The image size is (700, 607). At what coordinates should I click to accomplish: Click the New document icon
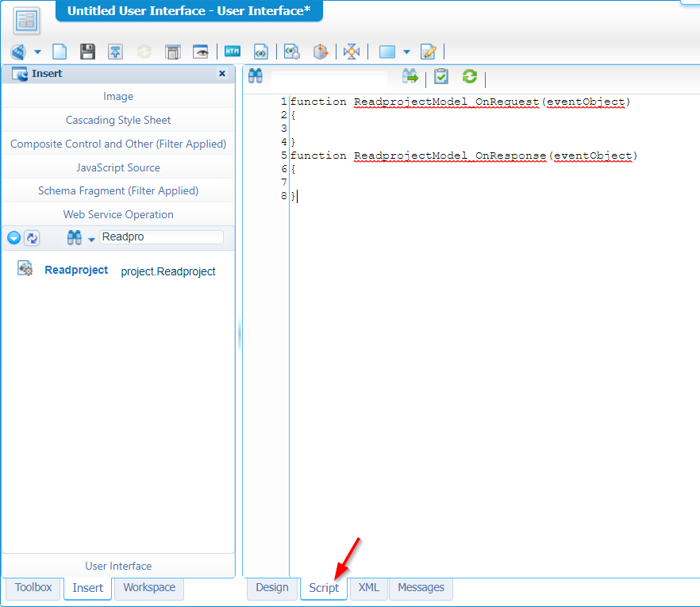[60, 52]
